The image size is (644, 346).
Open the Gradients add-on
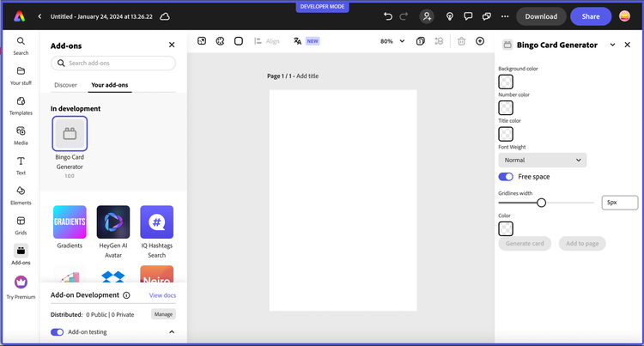click(70, 222)
